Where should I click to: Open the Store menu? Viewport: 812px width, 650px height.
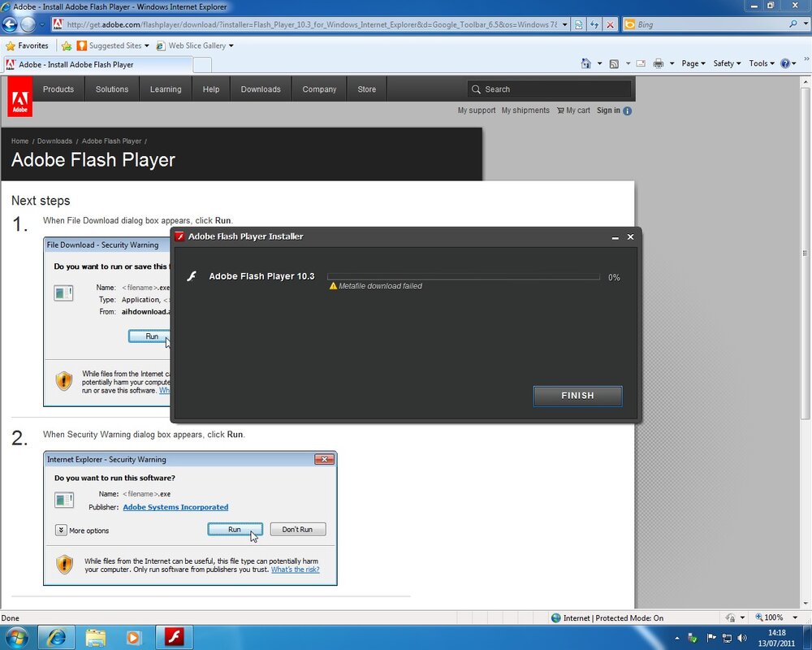(367, 89)
